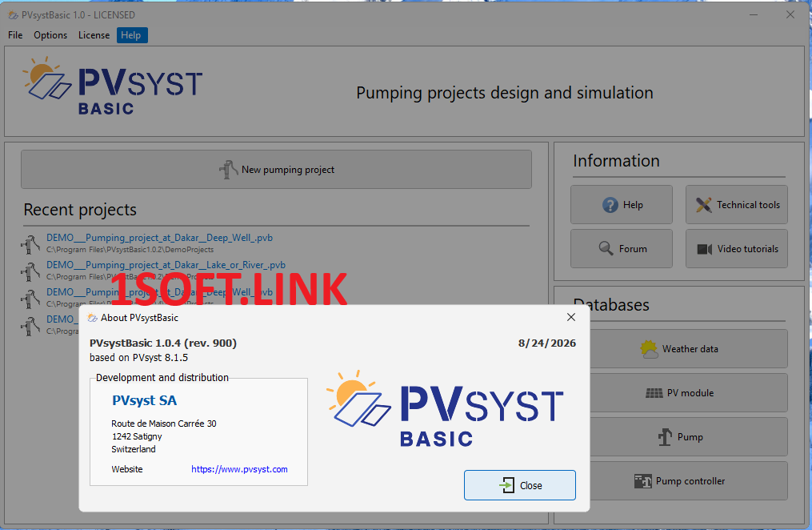Viewport: 812px width, 530px height.
Task: Click 'Route de Maison Carrée 30' address line
Action: point(164,424)
